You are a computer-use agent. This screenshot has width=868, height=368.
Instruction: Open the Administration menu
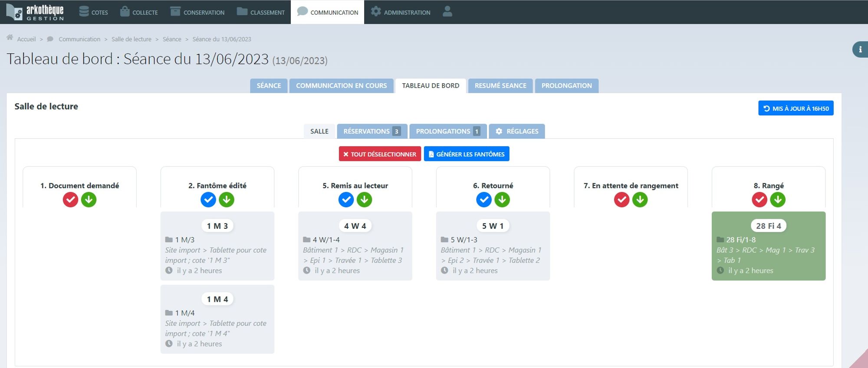pos(401,12)
